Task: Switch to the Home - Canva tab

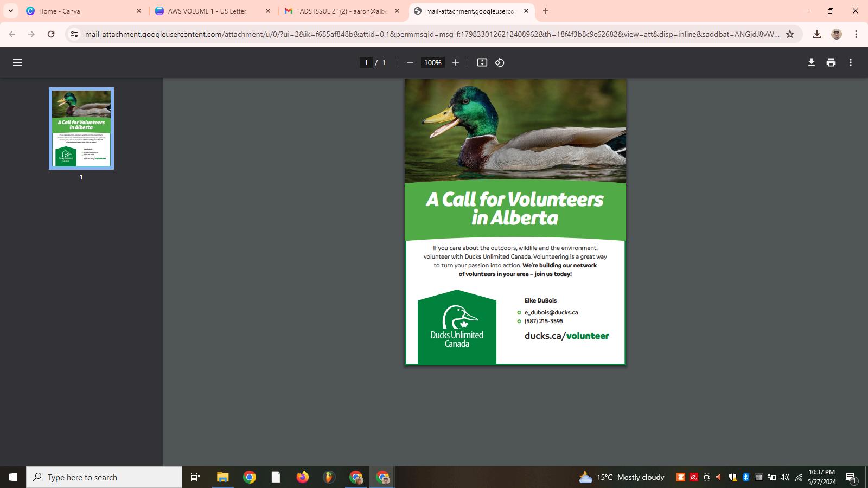Action: click(84, 11)
